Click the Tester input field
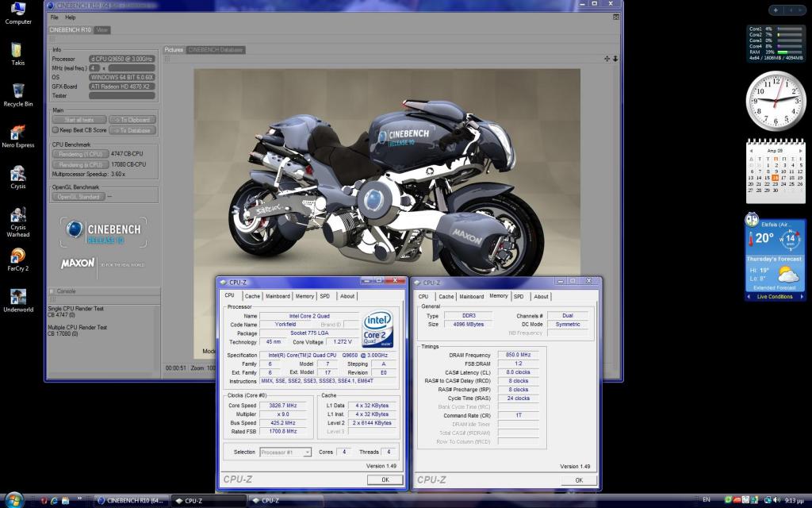 click(x=121, y=95)
